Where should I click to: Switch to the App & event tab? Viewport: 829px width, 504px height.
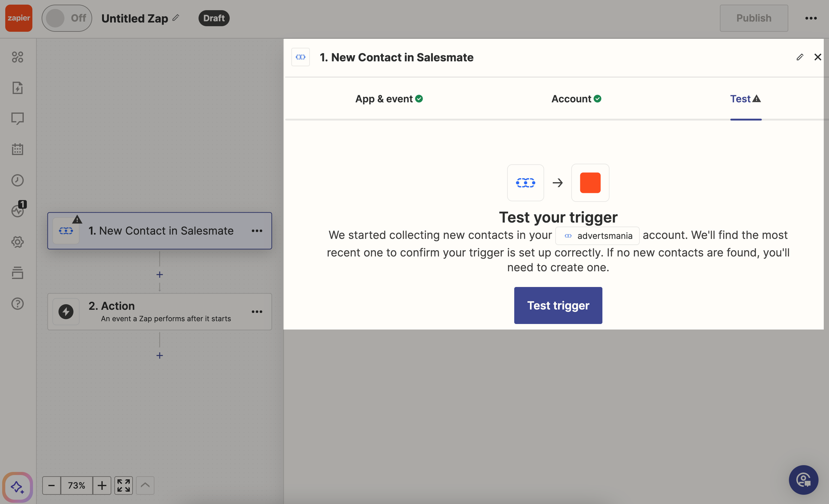[x=388, y=99]
